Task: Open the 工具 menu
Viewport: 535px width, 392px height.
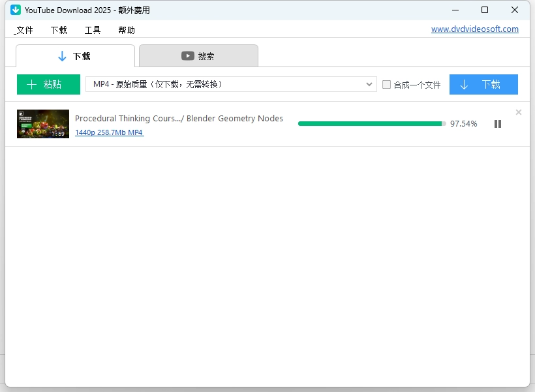Action: click(x=93, y=30)
